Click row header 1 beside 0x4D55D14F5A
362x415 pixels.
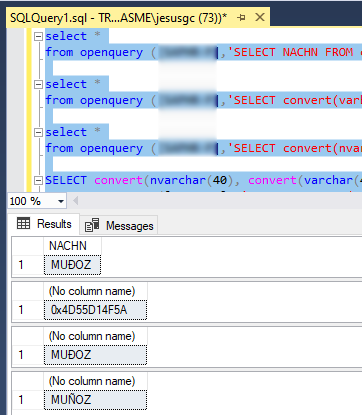pyautogui.click(x=28, y=310)
